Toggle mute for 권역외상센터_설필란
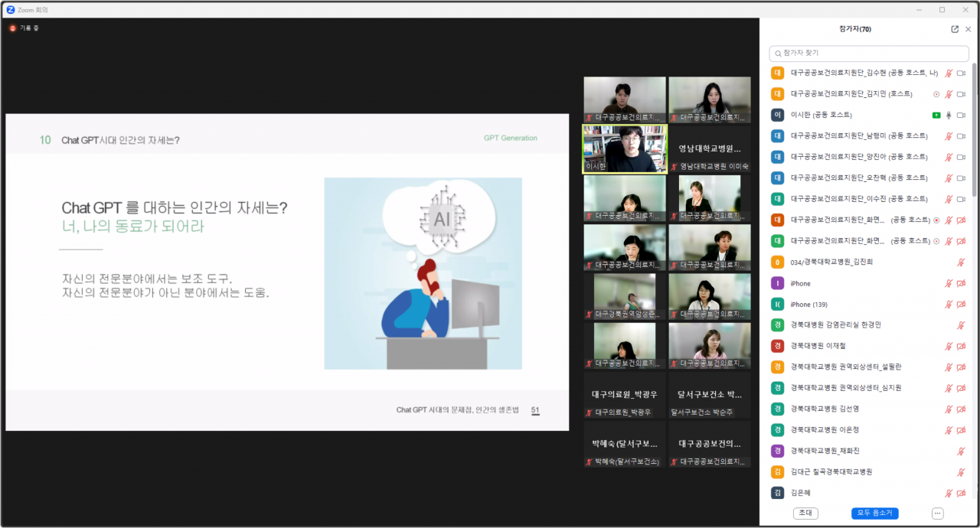 pos(949,367)
